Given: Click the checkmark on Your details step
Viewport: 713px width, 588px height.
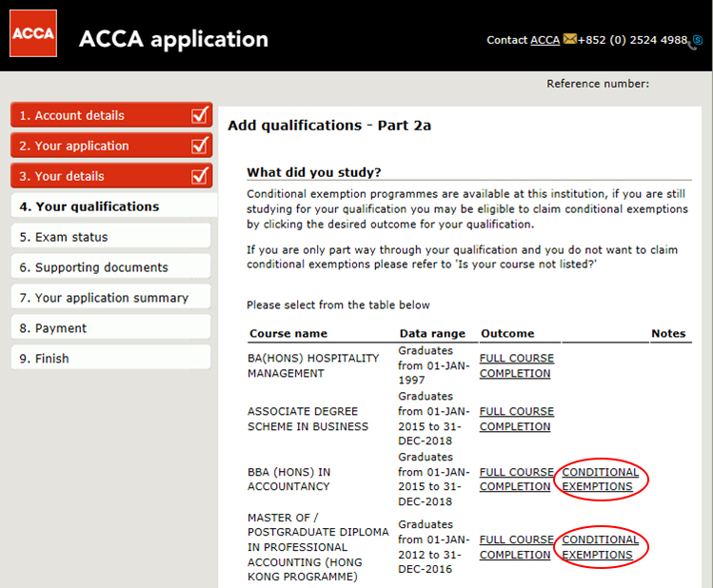Looking at the screenshot, I should (200, 176).
